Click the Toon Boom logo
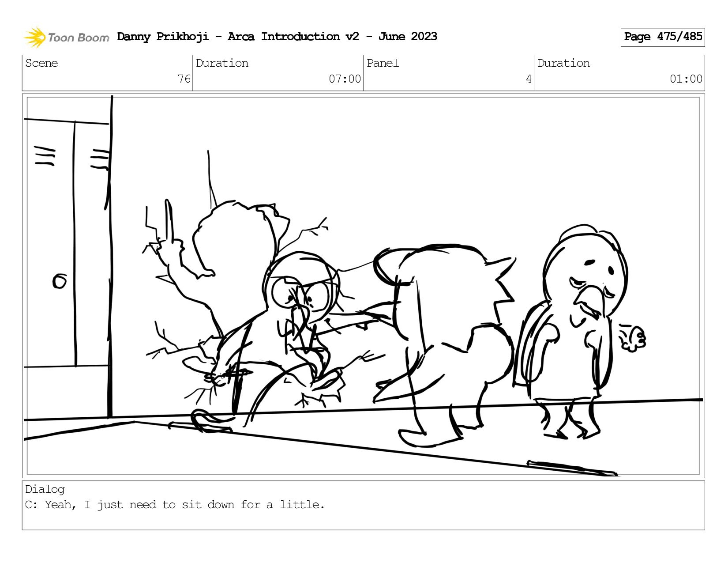The width and height of the screenshot is (728, 563). pyautogui.click(x=66, y=37)
